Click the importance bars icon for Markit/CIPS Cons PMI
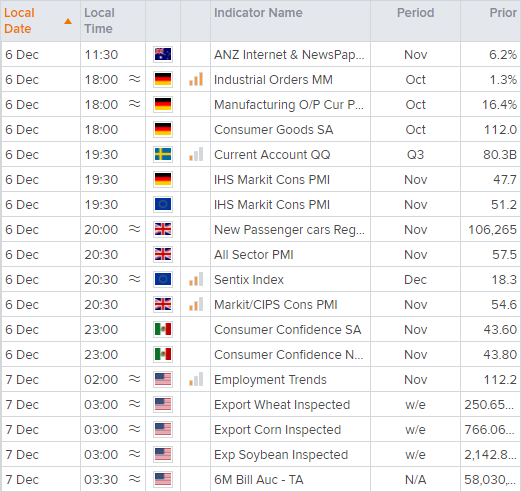The height and width of the screenshot is (492, 521). [196, 304]
